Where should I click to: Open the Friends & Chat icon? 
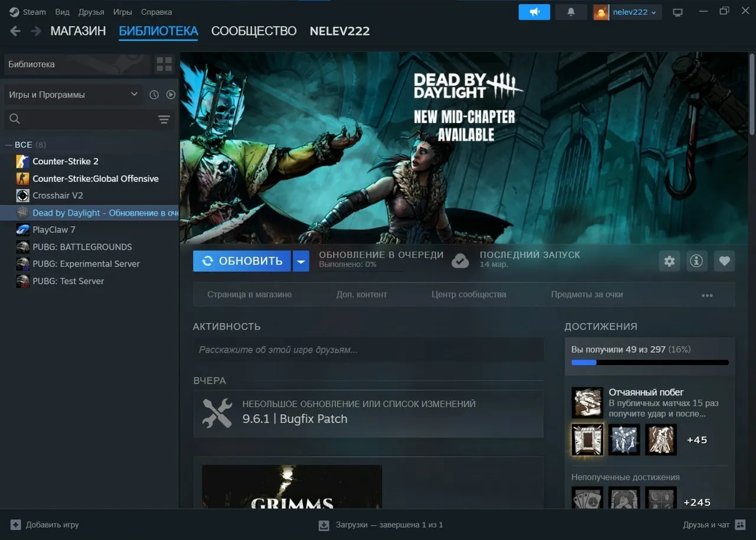[x=741, y=525]
